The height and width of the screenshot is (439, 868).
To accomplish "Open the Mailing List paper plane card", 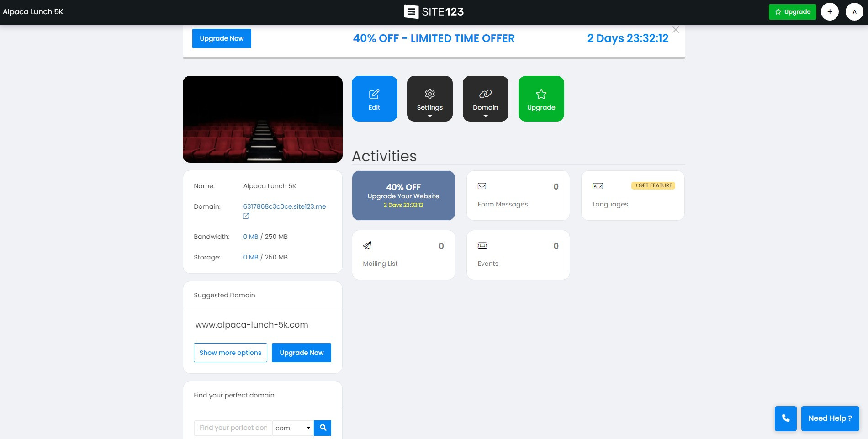I will click(403, 255).
